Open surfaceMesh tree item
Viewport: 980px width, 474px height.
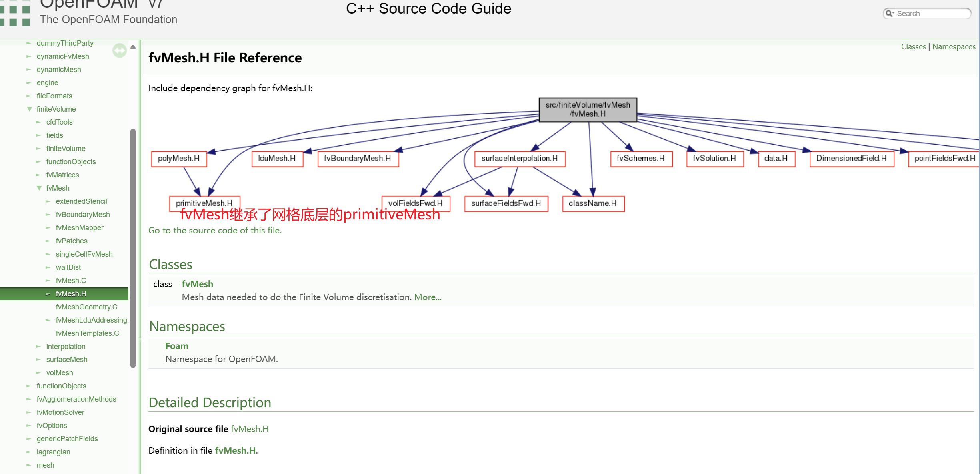(x=67, y=360)
